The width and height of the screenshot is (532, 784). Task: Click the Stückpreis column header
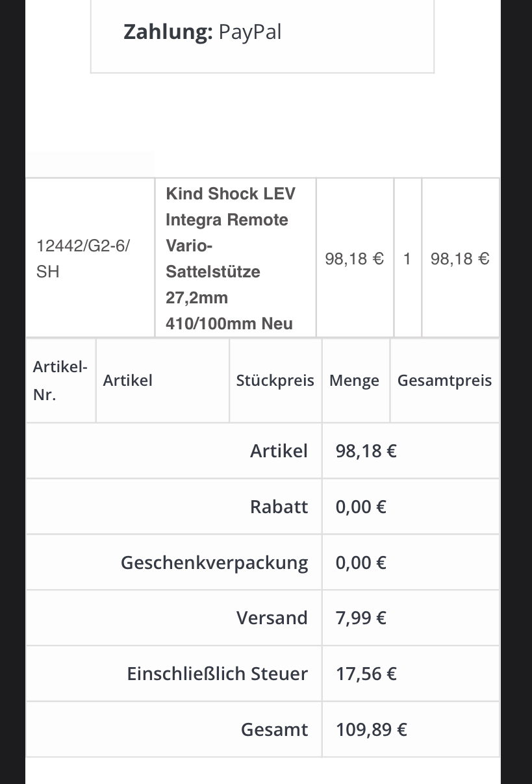click(x=275, y=381)
